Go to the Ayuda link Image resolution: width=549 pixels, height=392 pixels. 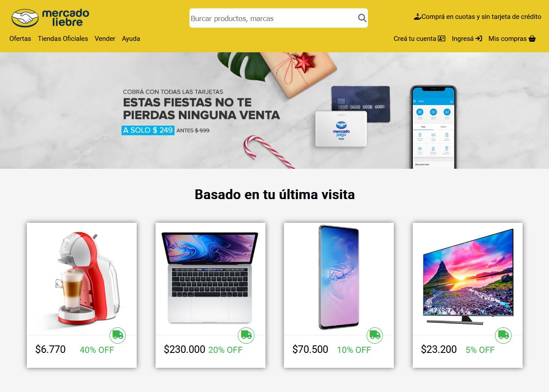[x=131, y=39]
